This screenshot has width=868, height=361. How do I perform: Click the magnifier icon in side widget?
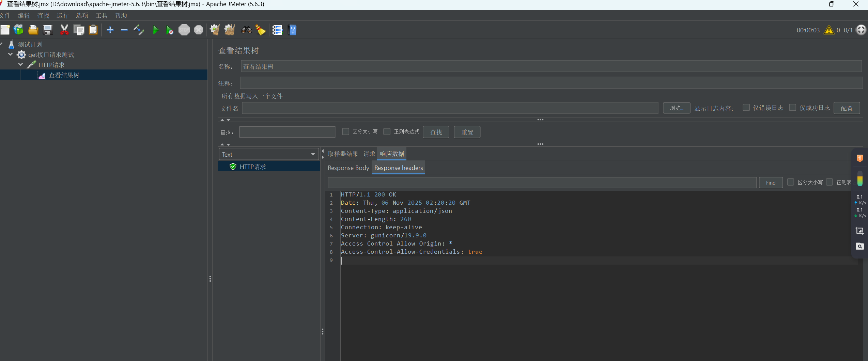point(859,246)
